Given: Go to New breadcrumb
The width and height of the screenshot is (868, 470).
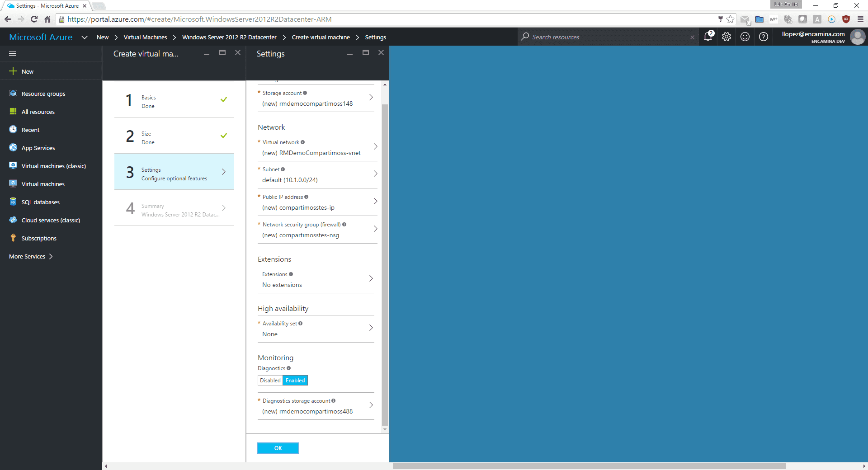Looking at the screenshot, I should coord(103,37).
